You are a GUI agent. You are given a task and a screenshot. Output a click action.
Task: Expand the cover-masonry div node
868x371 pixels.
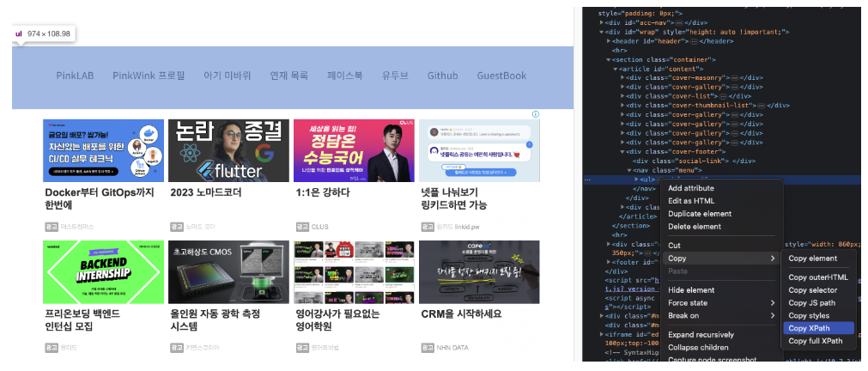click(622, 78)
